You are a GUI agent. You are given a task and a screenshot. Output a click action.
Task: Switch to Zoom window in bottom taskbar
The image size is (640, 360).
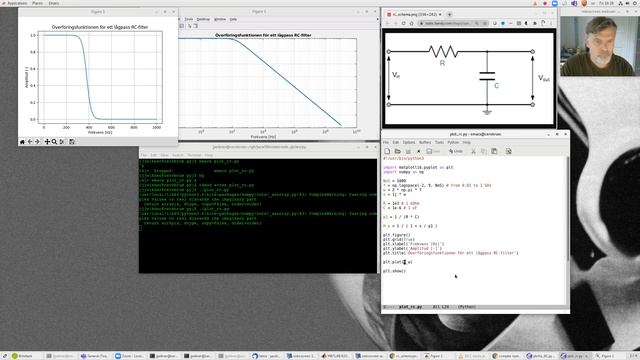pyautogui.click(x=129, y=356)
